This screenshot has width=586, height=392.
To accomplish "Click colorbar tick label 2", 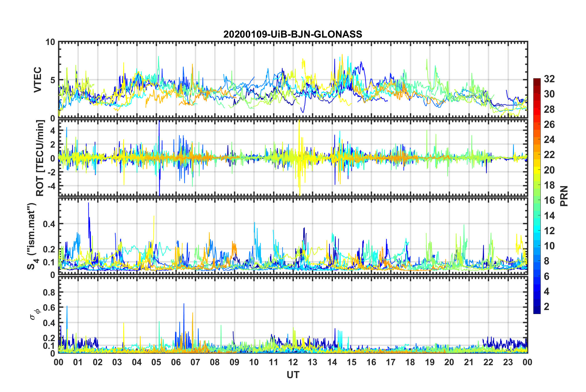I will 547,306.
